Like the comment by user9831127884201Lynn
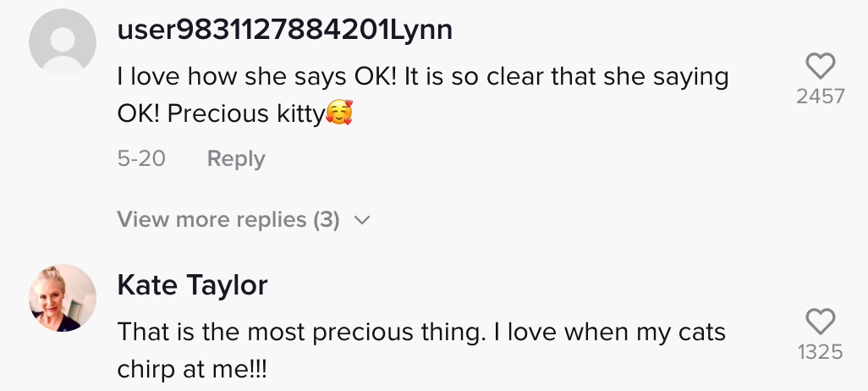The width and height of the screenshot is (868, 391). [x=820, y=67]
